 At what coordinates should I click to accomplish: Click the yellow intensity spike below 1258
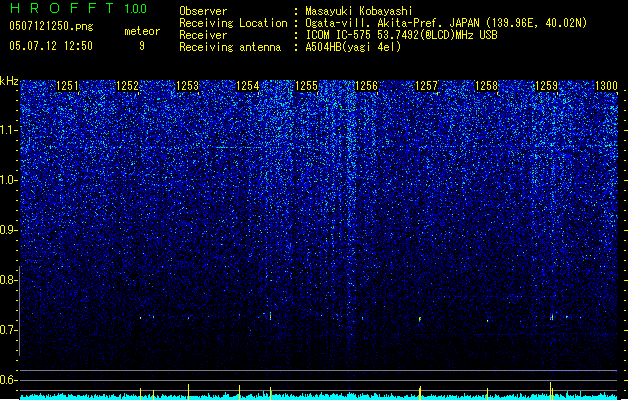click(487, 393)
